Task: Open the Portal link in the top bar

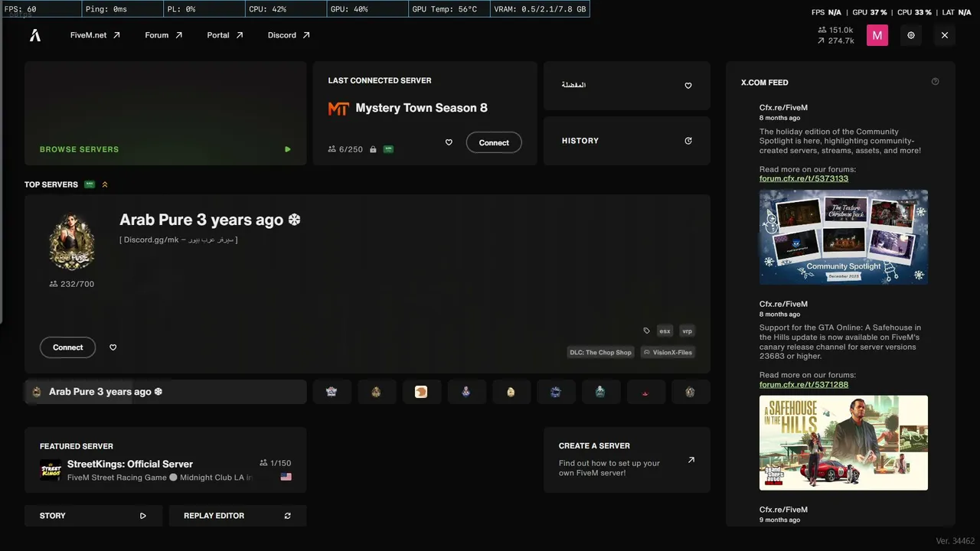Action: [x=225, y=35]
